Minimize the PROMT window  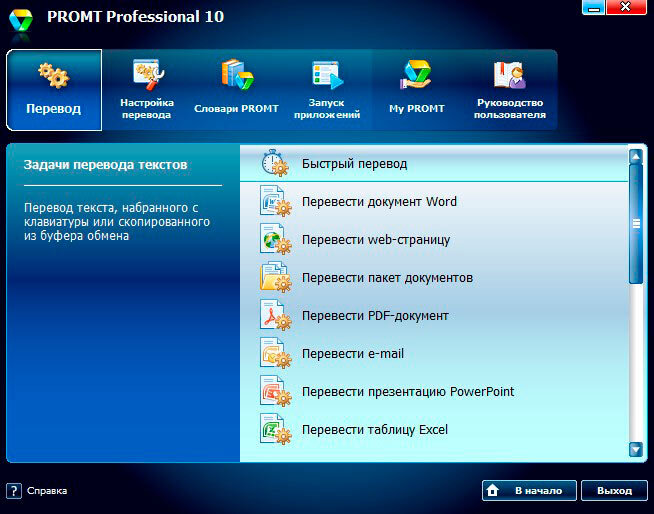(594, 8)
